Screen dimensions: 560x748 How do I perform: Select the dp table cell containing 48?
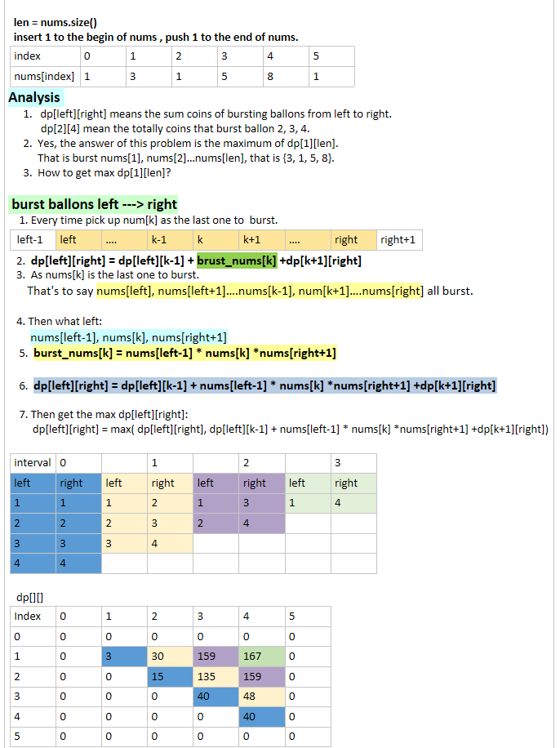[x=261, y=697]
